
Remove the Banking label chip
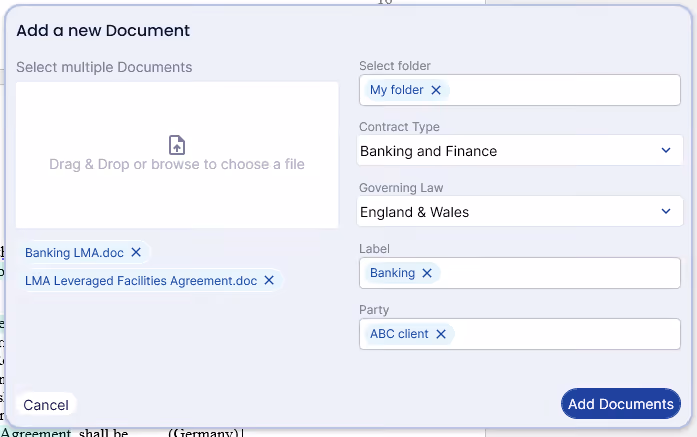427,273
